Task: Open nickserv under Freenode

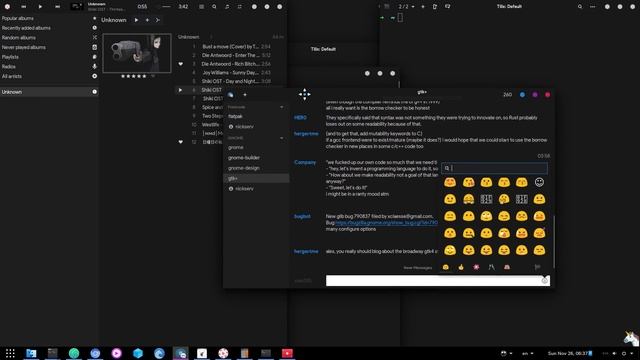Action: tap(256, 127)
